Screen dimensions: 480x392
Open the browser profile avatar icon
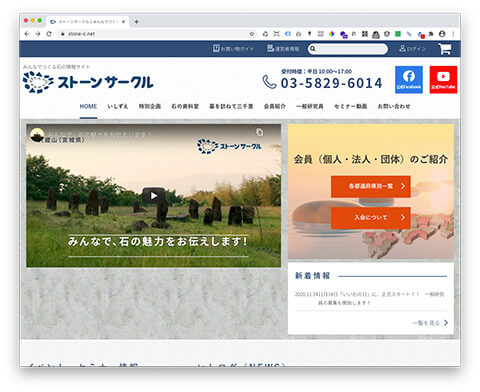(442, 34)
